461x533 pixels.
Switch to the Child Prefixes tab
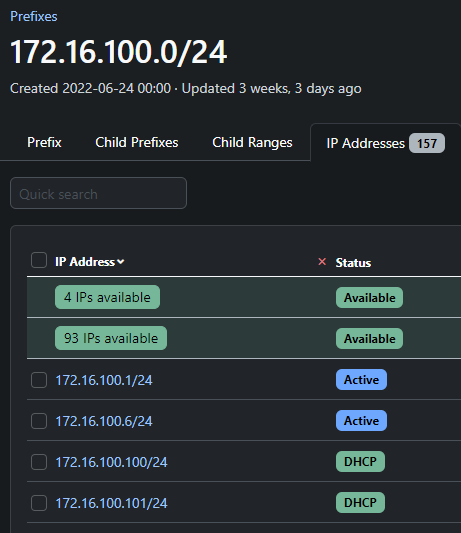[137, 142]
